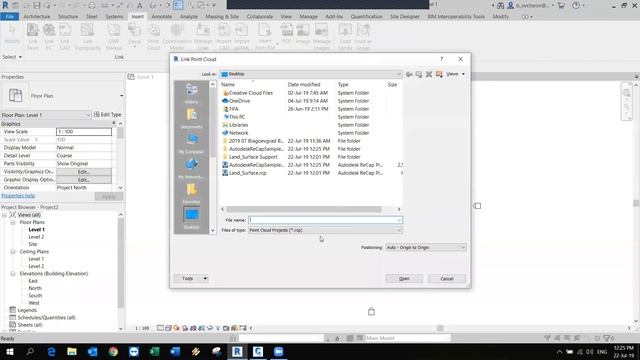This screenshot has width=640, height=360.
Task: Click the Excel icon in taskbar
Action: coord(155,352)
